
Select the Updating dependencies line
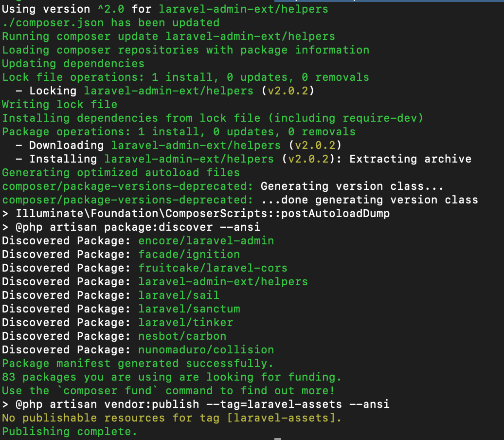click(72, 63)
